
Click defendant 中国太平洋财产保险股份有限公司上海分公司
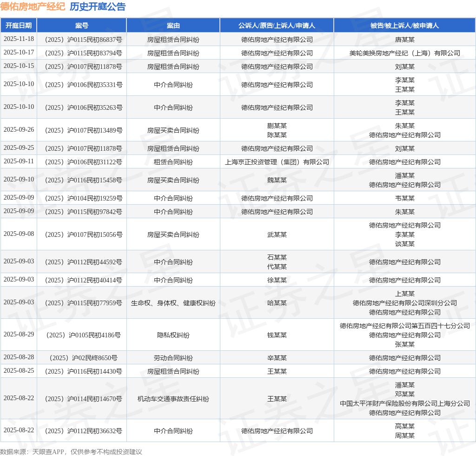coord(405,403)
